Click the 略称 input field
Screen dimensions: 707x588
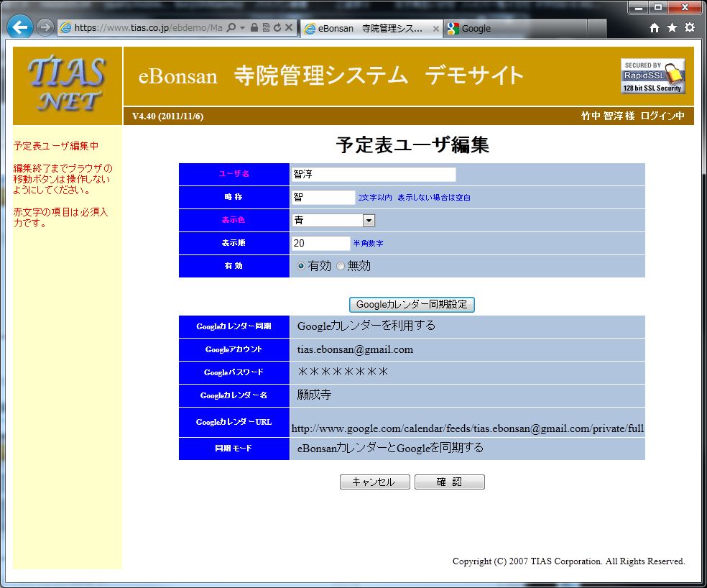pos(323,197)
